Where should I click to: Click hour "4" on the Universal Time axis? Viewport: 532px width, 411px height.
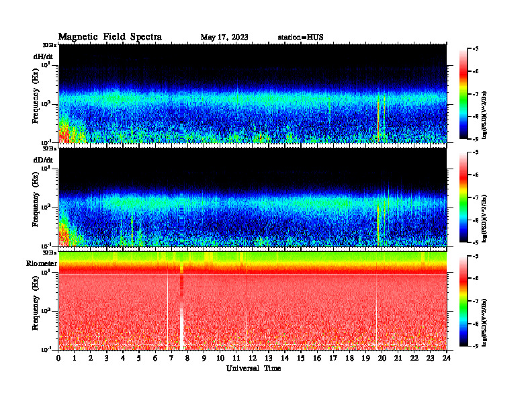(x=123, y=358)
